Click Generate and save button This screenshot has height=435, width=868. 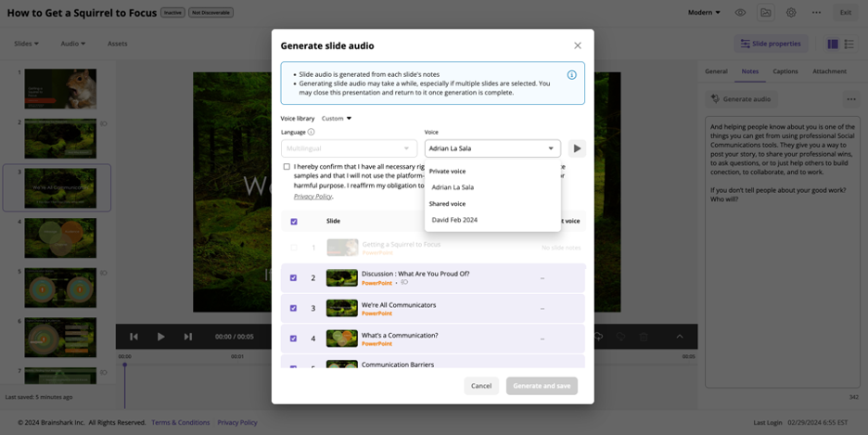pyautogui.click(x=542, y=386)
